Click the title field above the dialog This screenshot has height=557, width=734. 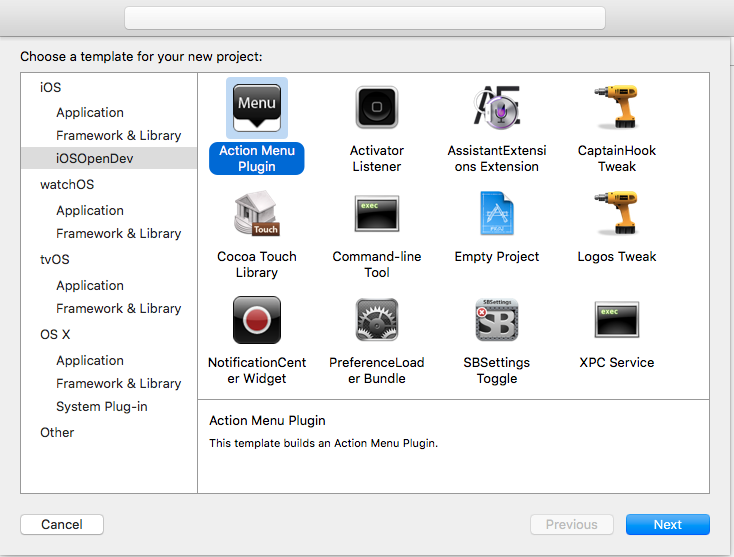tap(365, 18)
